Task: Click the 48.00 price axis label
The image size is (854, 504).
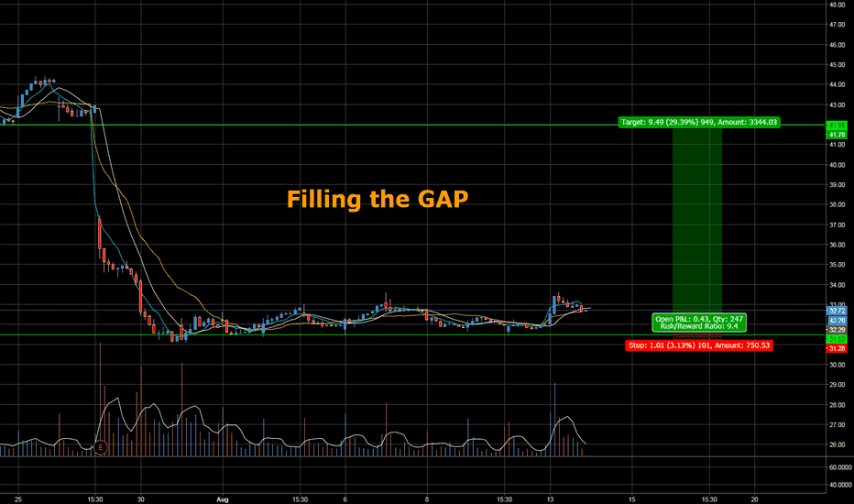Action: tap(838, 5)
